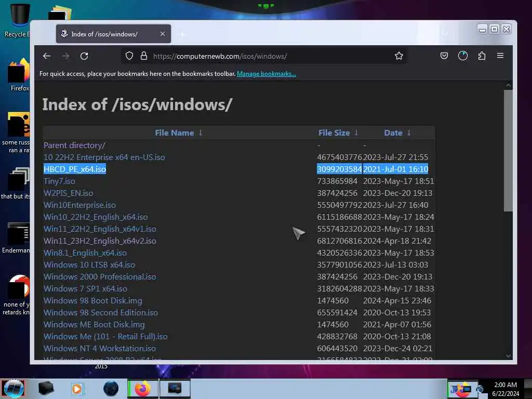Viewport: 532px width, 399px height.
Task: Click the scrollbar down arrow
Action: click(x=508, y=355)
